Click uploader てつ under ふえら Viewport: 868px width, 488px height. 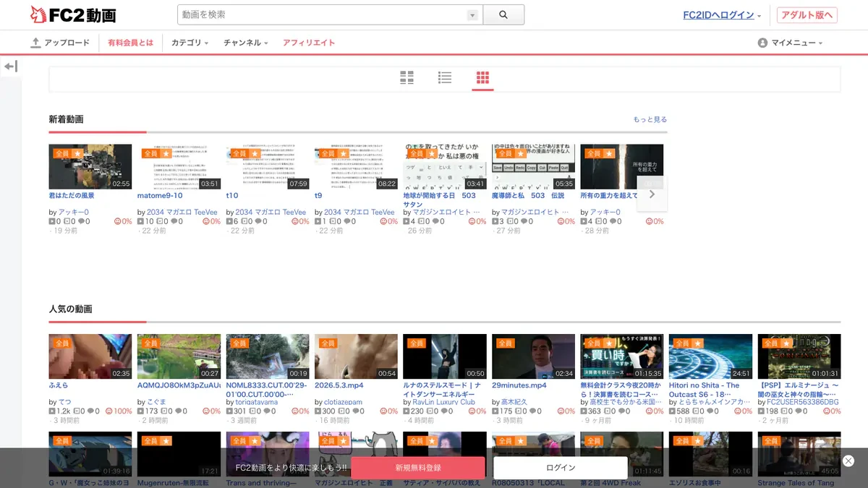click(x=64, y=402)
